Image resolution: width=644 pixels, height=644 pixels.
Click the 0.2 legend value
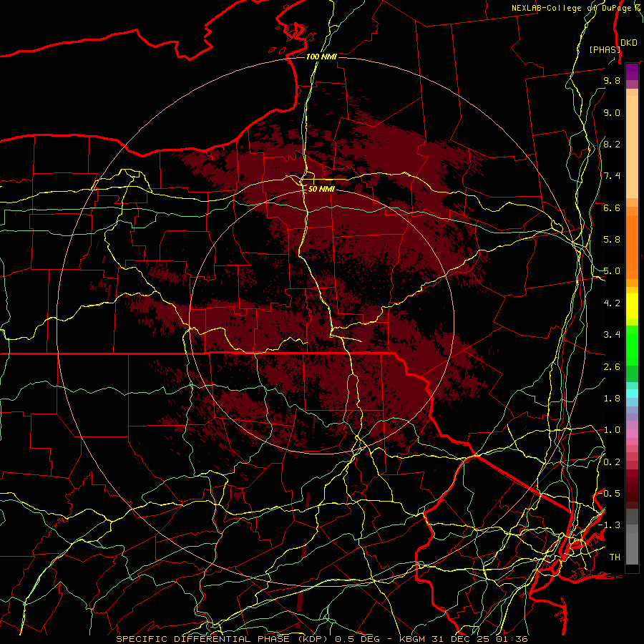(612, 462)
